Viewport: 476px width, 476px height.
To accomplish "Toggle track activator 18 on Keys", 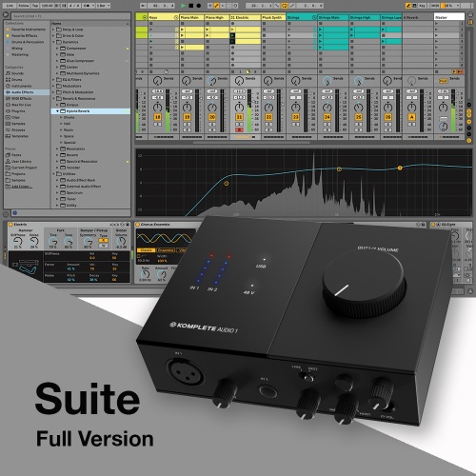I will click(x=158, y=117).
